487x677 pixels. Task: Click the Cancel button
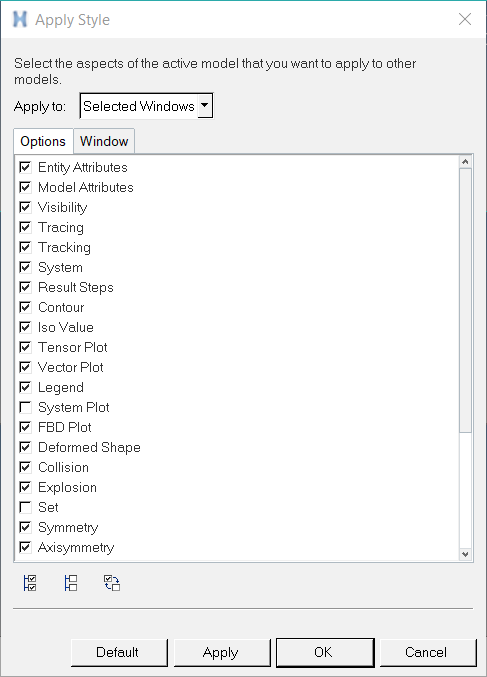[x=428, y=652]
